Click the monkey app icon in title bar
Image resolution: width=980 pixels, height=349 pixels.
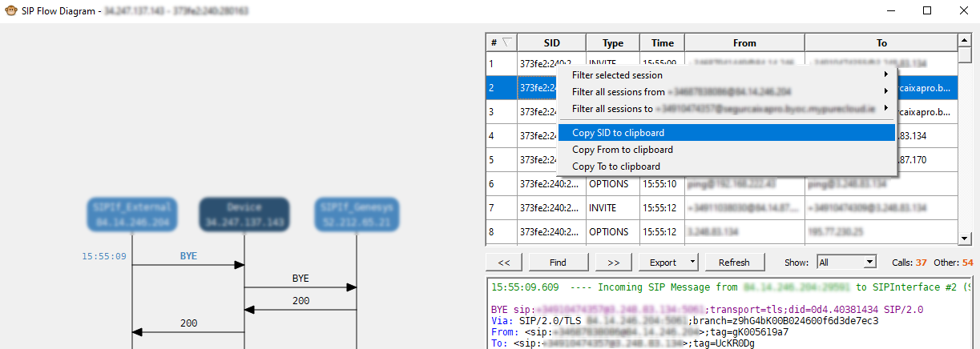(x=10, y=11)
